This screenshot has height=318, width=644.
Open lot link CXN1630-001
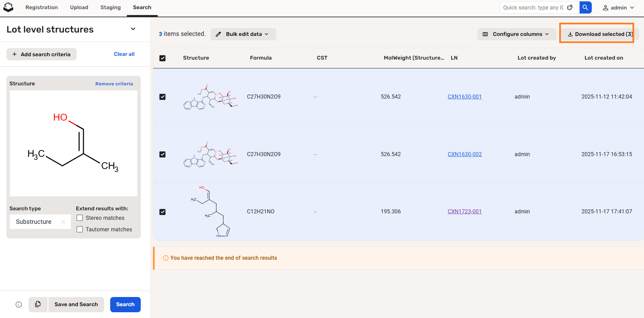tap(464, 97)
